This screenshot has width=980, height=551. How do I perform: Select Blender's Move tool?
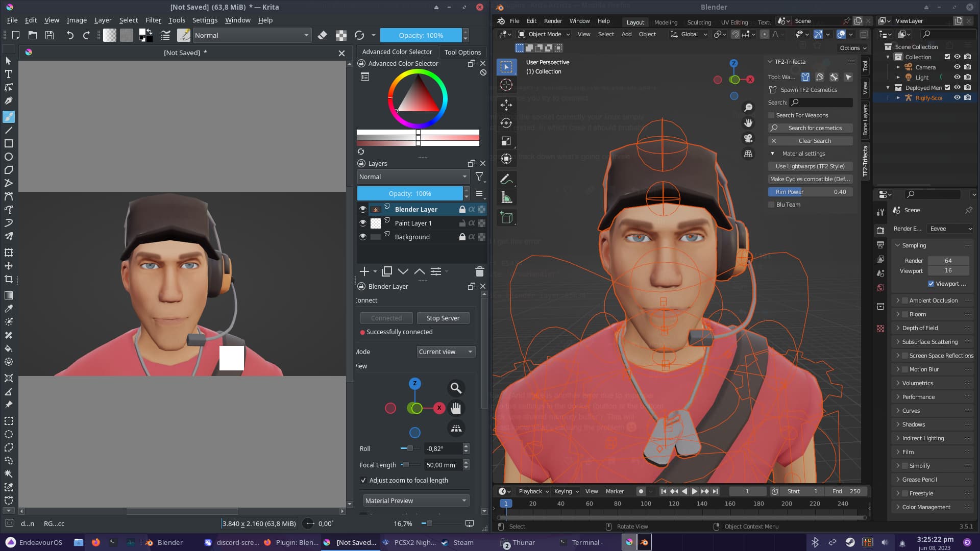506,106
